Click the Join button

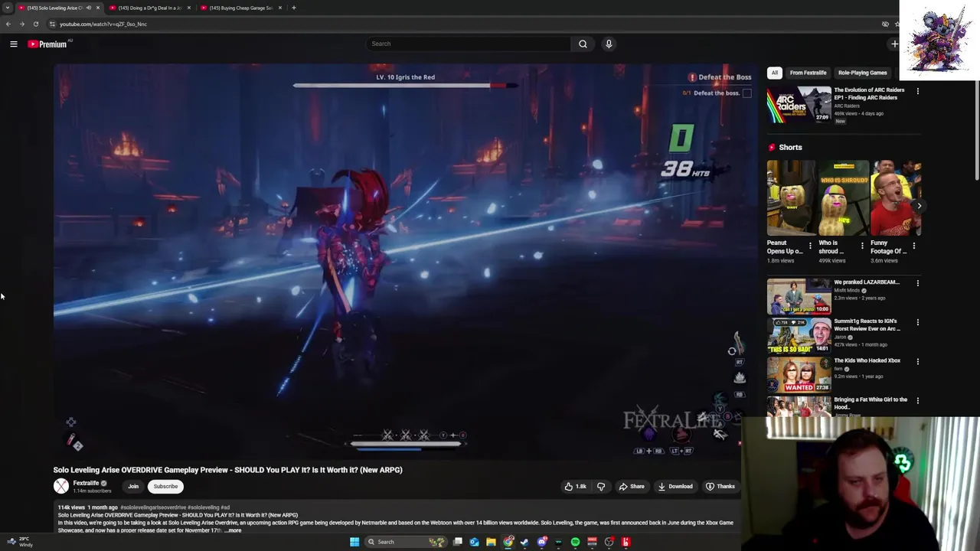tap(133, 487)
